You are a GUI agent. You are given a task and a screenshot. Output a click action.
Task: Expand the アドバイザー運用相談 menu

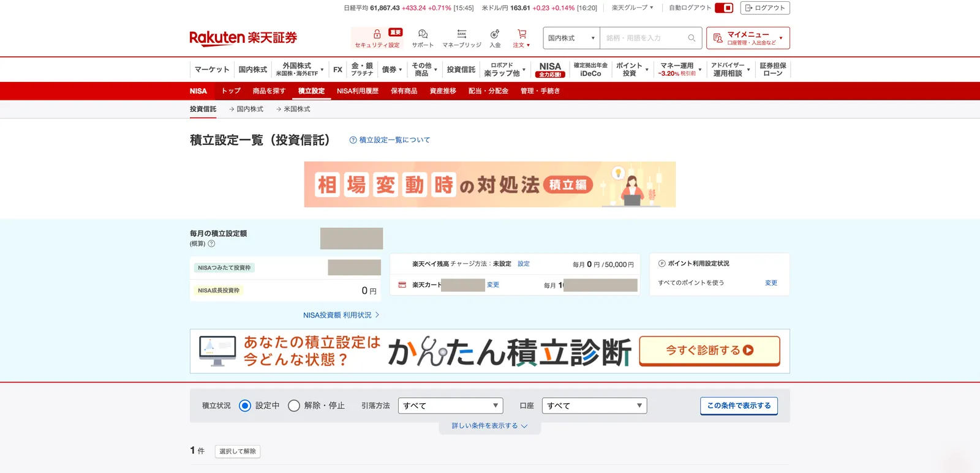point(730,69)
